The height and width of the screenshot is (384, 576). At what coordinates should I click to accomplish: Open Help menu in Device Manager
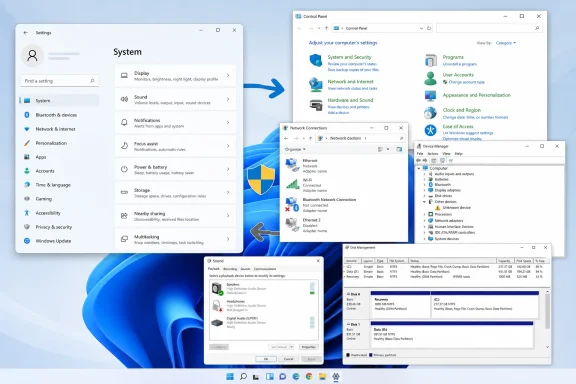tap(459, 154)
